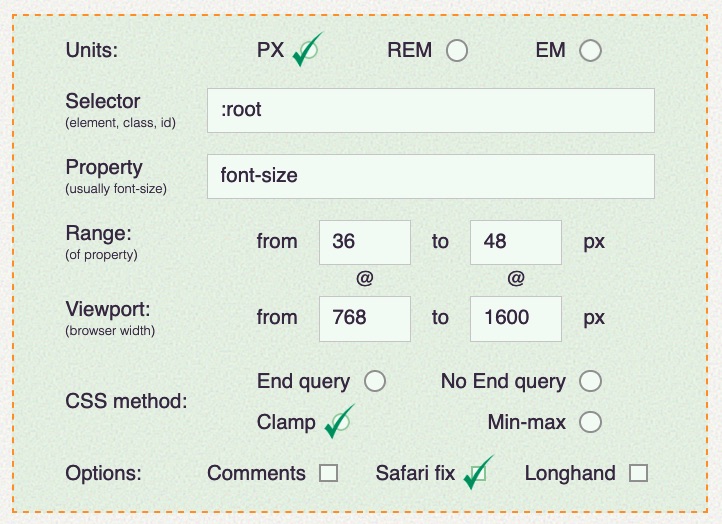Disable the Safari fix checkbox
This screenshot has height=524, width=722.
click(x=478, y=474)
